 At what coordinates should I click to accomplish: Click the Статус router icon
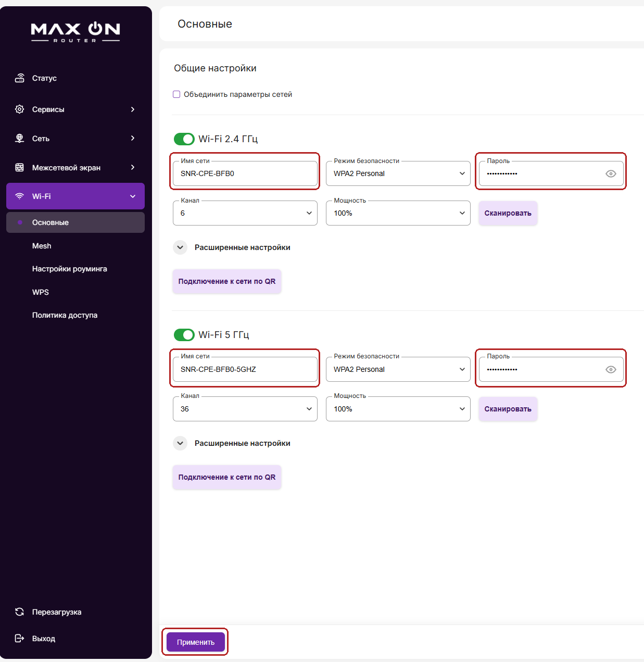coord(20,78)
